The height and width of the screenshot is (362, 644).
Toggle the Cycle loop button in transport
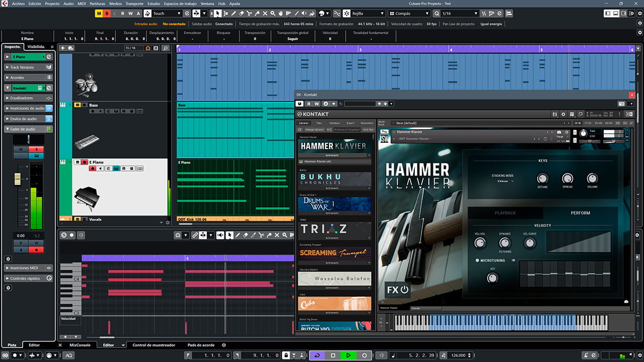(317, 355)
